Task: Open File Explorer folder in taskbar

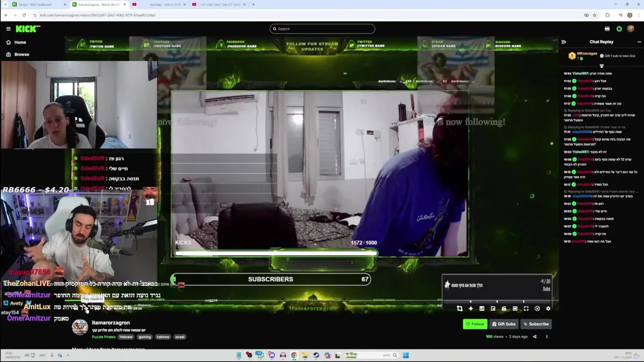Action: [x=305, y=355]
